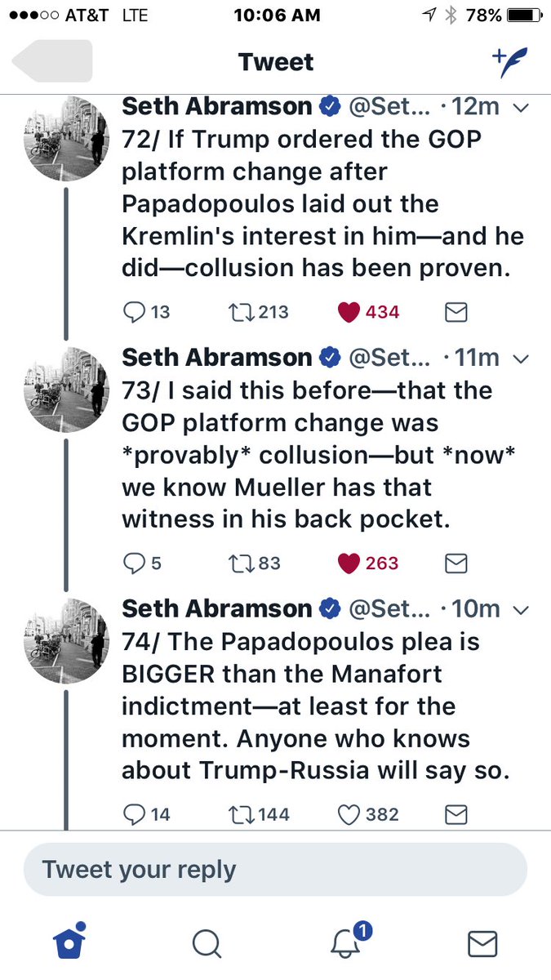Open the chevron menu on the 12m tweet
This screenshot has width=551, height=980.
[x=524, y=107]
